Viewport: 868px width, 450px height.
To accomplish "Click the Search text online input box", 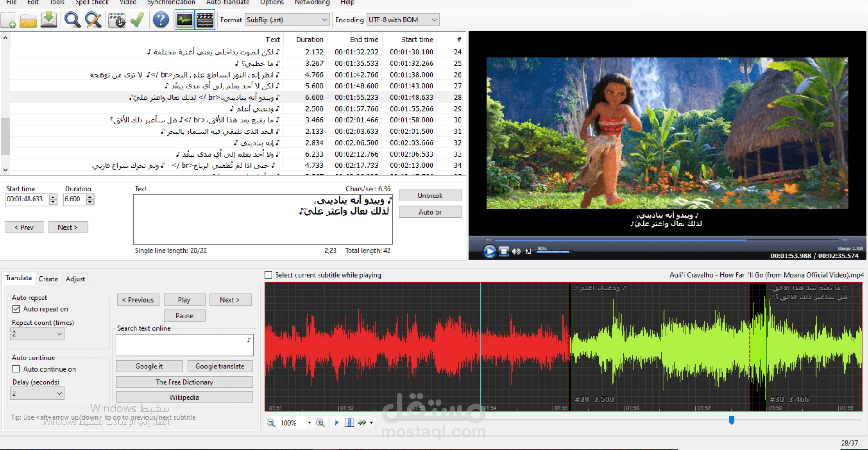I will pyautogui.click(x=184, y=345).
